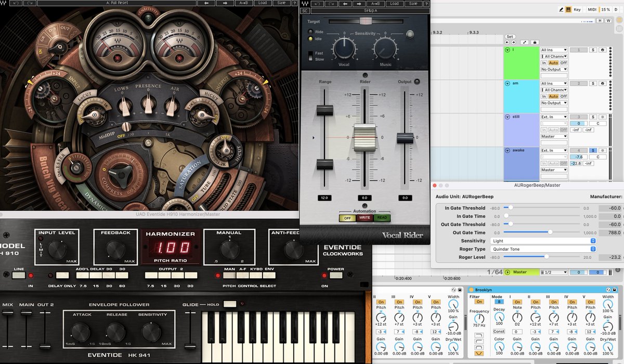Save the Brooklyn device preset
624x364 pixels.
[614, 290]
